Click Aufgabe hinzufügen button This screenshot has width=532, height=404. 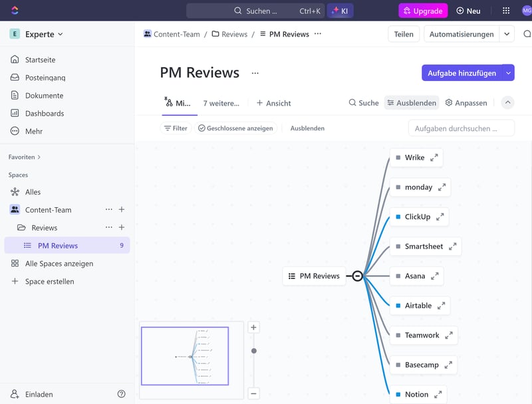pyautogui.click(x=462, y=73)
